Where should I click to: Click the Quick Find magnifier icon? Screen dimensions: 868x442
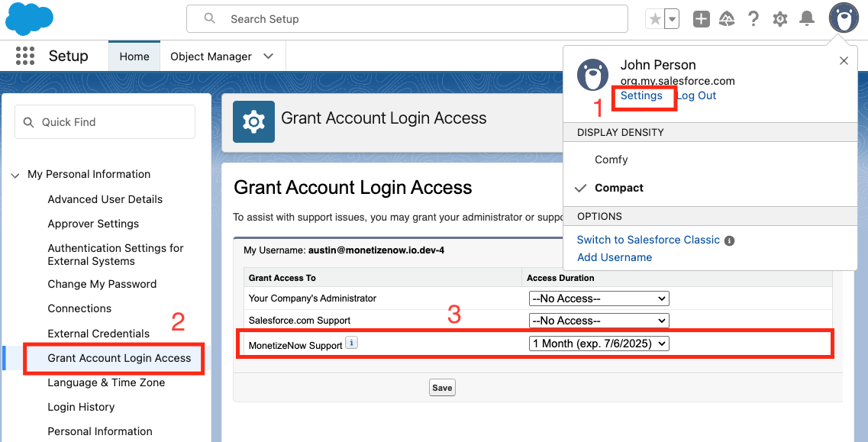click(29, 122)
